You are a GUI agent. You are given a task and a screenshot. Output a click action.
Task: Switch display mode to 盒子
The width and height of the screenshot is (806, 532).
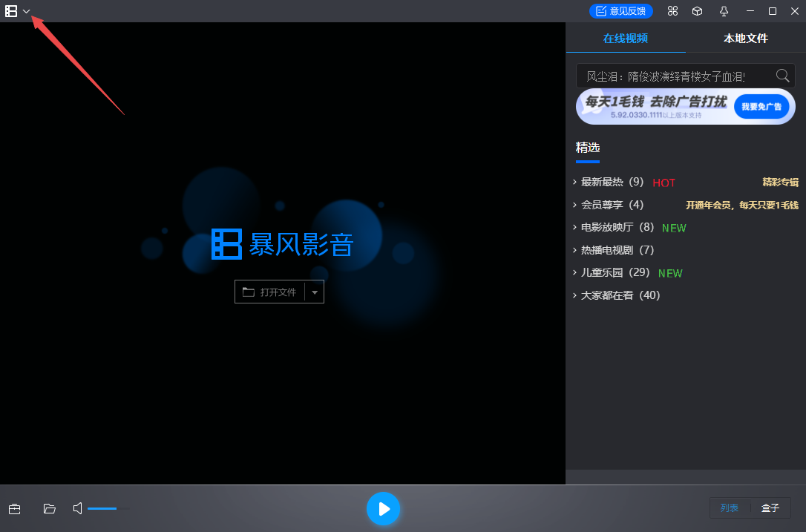click(x=770, y=508)
